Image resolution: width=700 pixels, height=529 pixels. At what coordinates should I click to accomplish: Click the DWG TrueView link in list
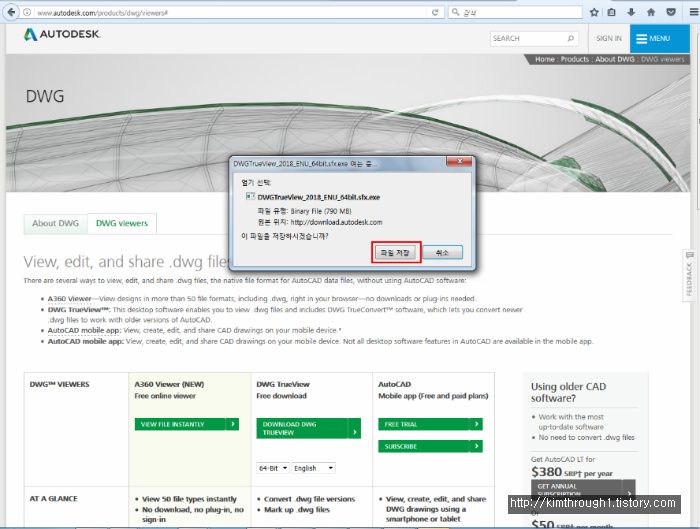pyautogui.click(x=79, y=309)
